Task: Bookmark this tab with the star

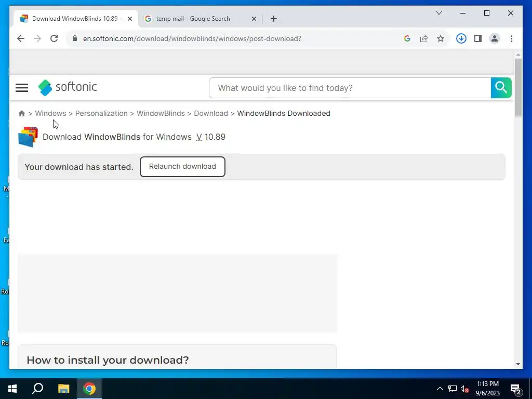Action: (441, 38)
